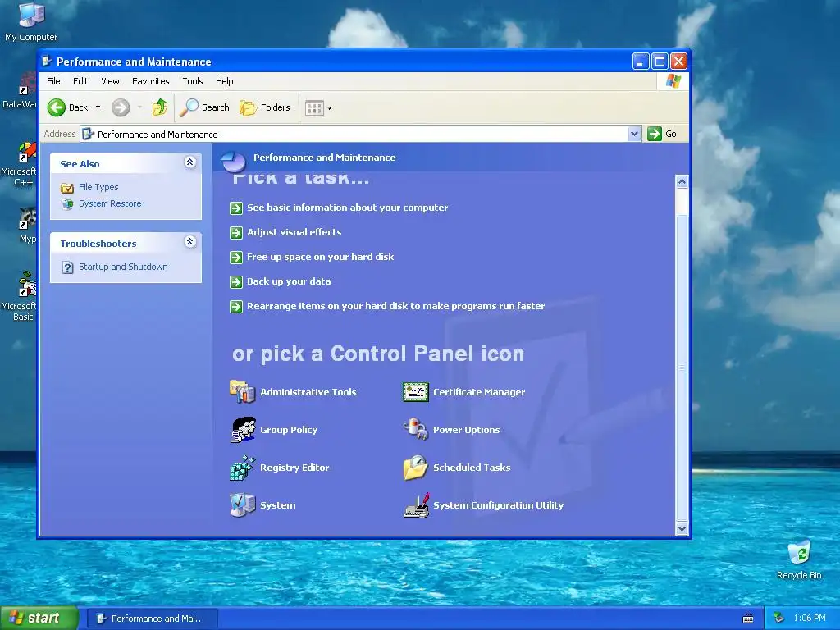Open Back button history dropdown arrow
Viewport: 840px width, 630px height.
tap(98, 107)
